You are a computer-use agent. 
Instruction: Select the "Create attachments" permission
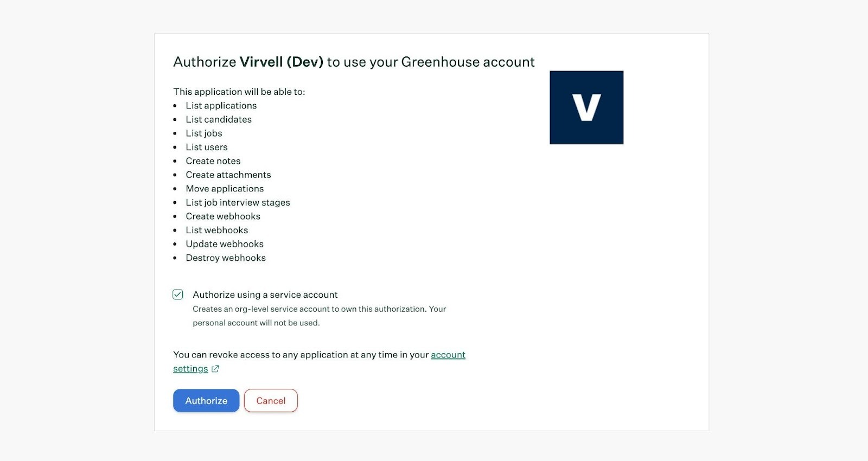point(228,175)
